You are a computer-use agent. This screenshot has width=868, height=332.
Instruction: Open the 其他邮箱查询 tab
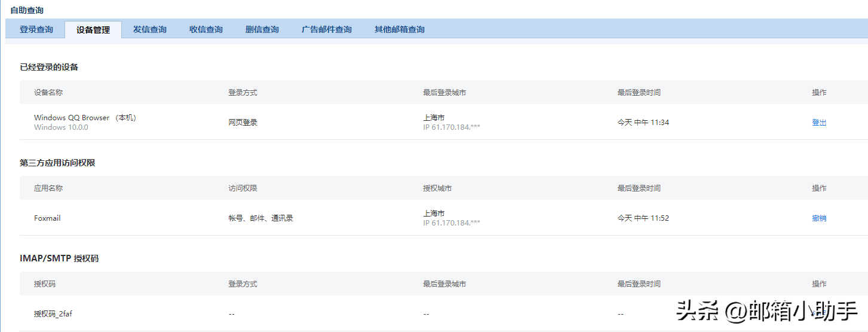400,29
